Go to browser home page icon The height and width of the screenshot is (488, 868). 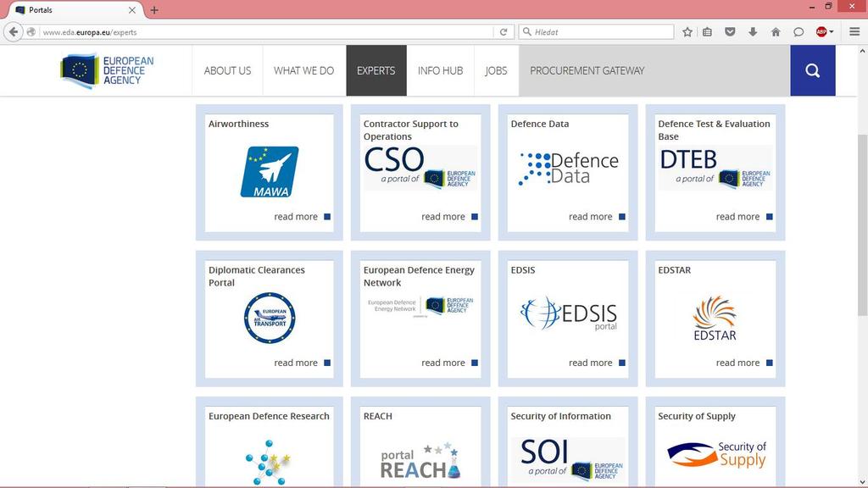pos(776,32)
